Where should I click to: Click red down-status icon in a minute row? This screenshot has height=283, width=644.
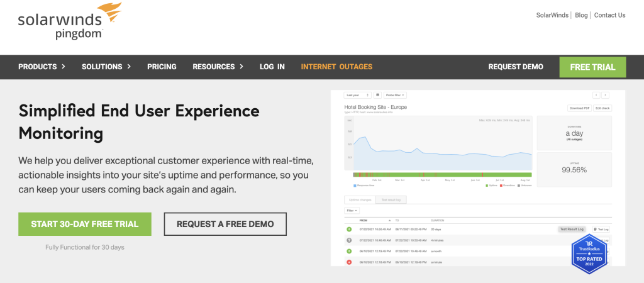tap(349, 262)
